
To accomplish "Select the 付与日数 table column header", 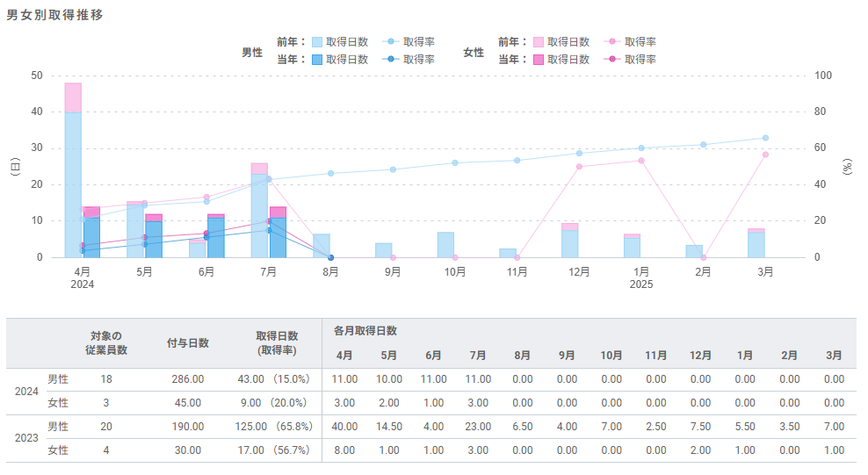I will 187,342.
